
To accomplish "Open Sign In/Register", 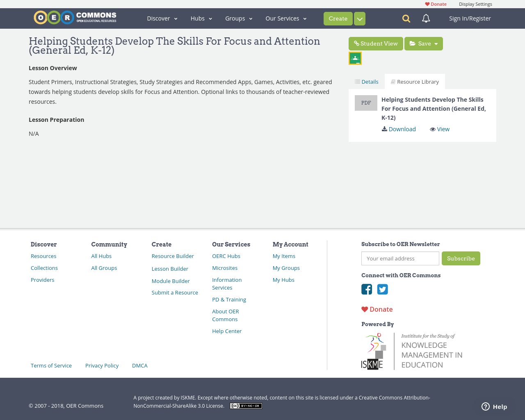I will [x=470, y=18].
